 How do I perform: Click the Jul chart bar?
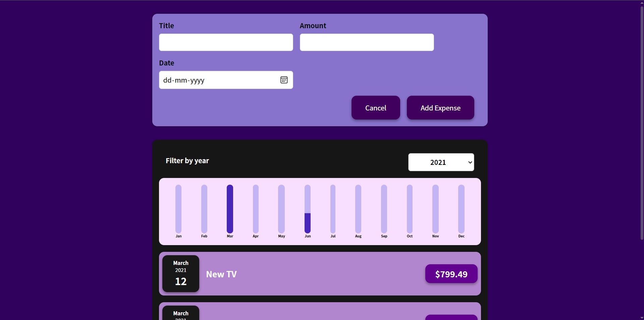(x=333, y=209)
